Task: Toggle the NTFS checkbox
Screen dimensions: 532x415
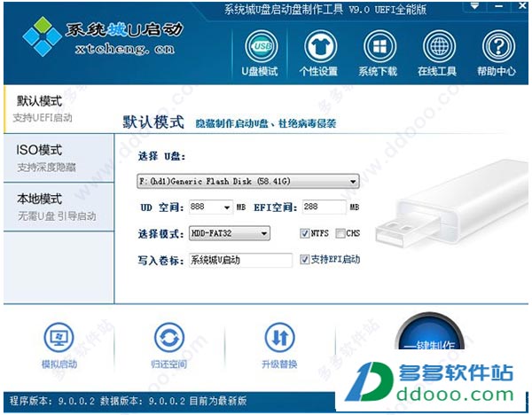Action: pyautogui.click(x=304, y=233)
